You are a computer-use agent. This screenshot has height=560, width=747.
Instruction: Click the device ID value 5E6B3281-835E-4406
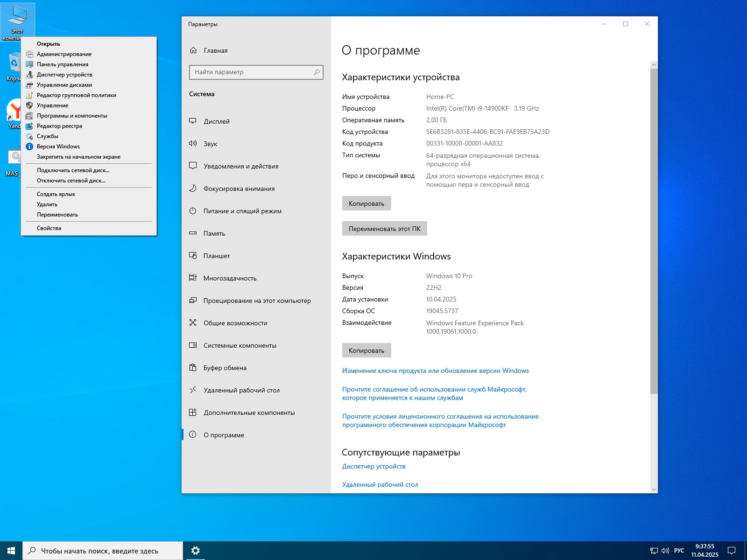tap(488, 132)
